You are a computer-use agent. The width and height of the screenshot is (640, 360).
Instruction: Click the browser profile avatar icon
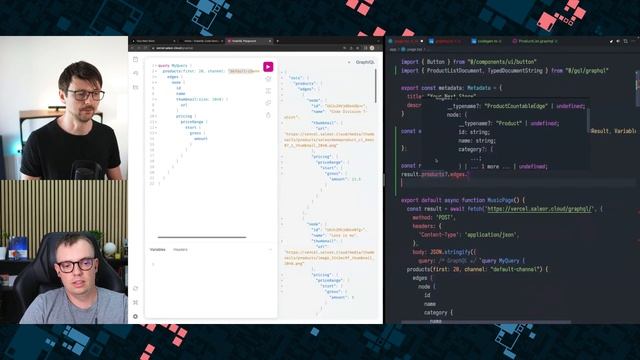click(x=372, y=48)
